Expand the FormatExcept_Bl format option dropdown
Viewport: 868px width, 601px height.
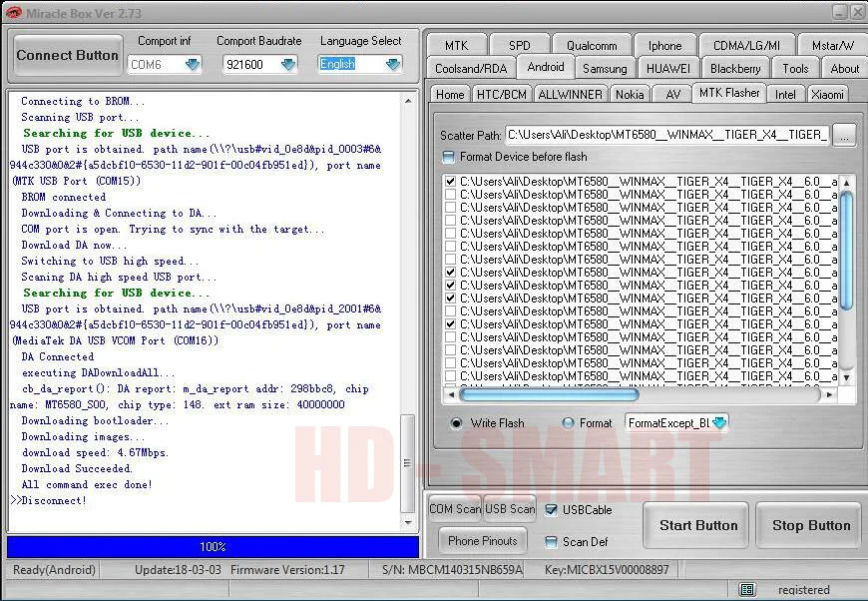(x=719, y=423)
